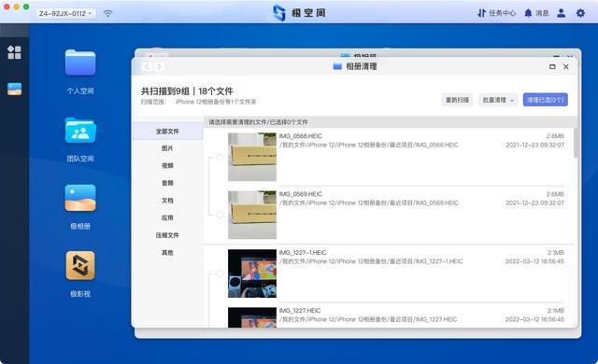Select the 视频 filter tab
Screen dimensions: 598x364
pos(167,165)
